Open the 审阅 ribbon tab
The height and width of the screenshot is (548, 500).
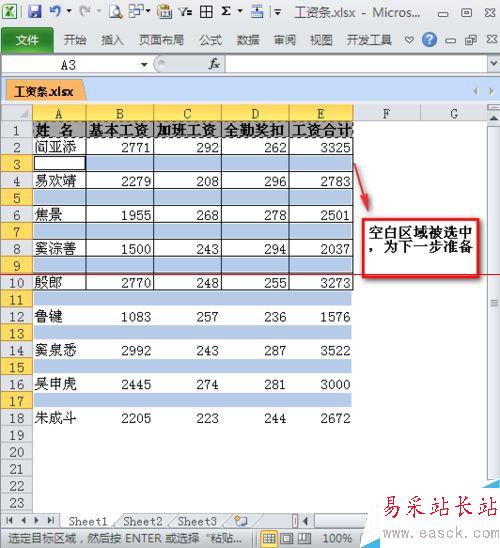[285, 40]
